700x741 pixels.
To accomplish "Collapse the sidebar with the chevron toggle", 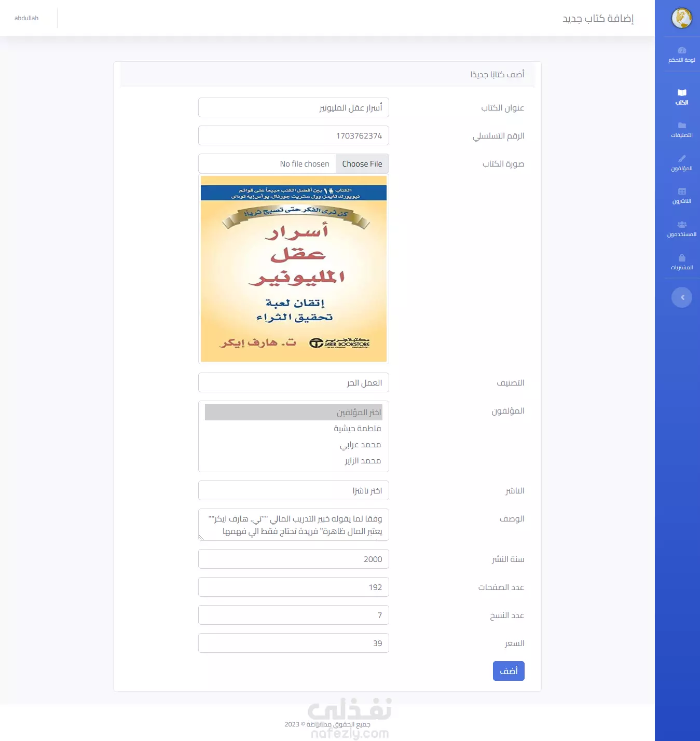I will pos(682,297).
